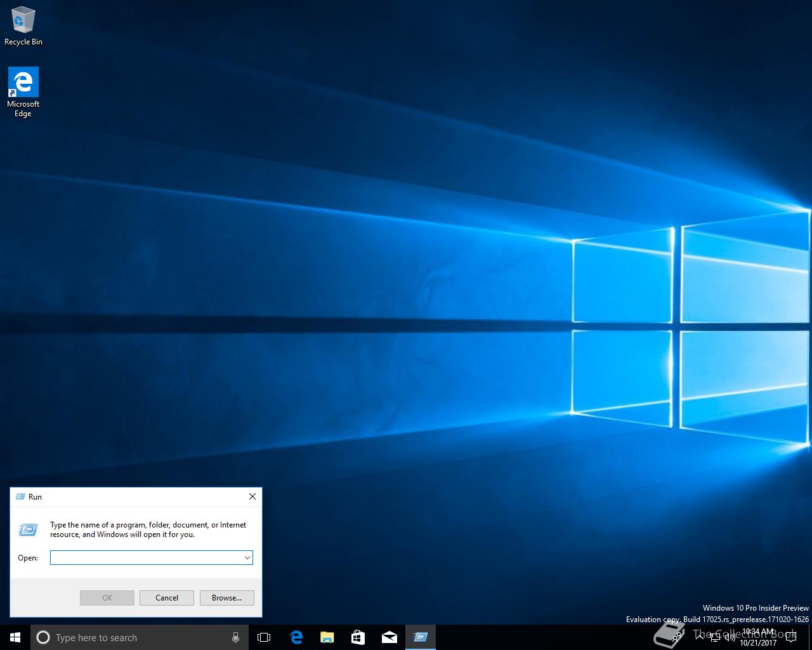Open the volume control in tray

[730, 637]
